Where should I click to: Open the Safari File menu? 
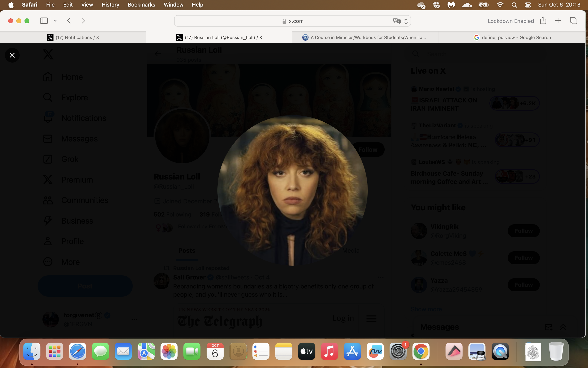point(50,5)
